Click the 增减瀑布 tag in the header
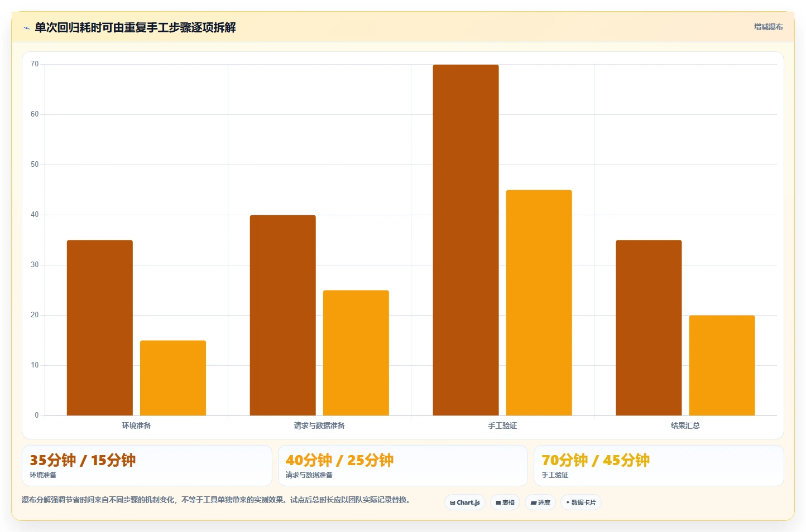This screenshot has width=806, height=532. click(x=769, y=27)
